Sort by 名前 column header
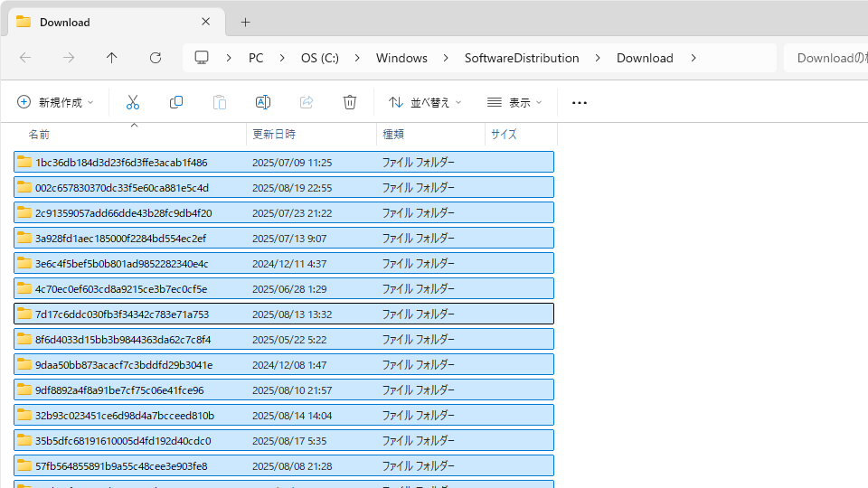The height and width of the screenshot is (488, 868). click(39, 135)
